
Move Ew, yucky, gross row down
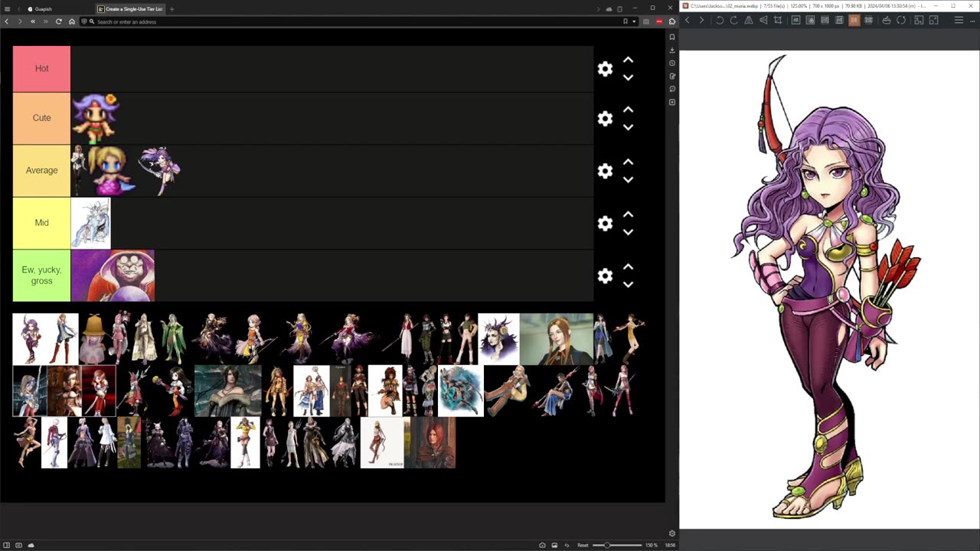628,285
